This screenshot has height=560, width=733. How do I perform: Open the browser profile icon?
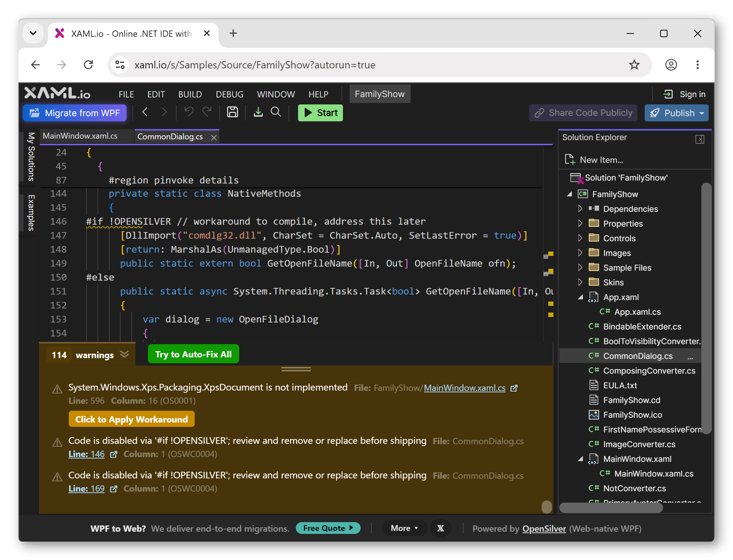671,65
